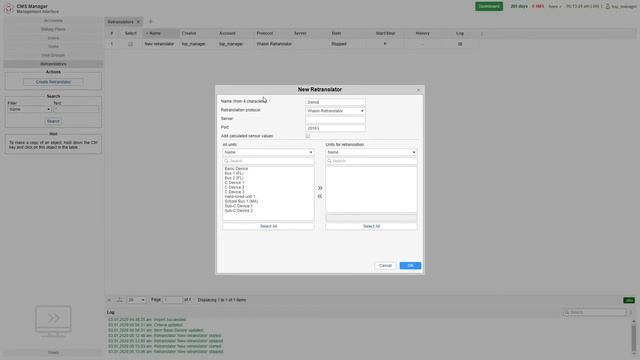This screenshot has height=360, width=640.
Task: Close the Retranslators tab
Action: [x=138, y=22]
